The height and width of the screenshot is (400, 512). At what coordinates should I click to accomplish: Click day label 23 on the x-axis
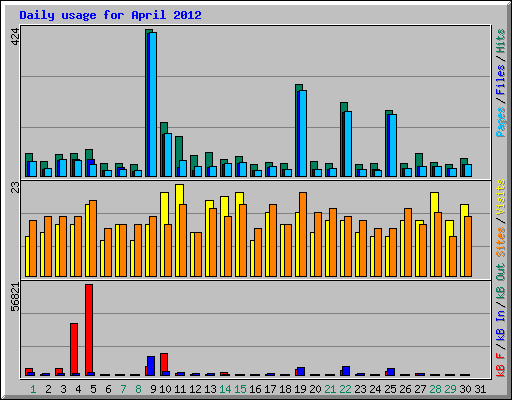click(x=360, y=389)
